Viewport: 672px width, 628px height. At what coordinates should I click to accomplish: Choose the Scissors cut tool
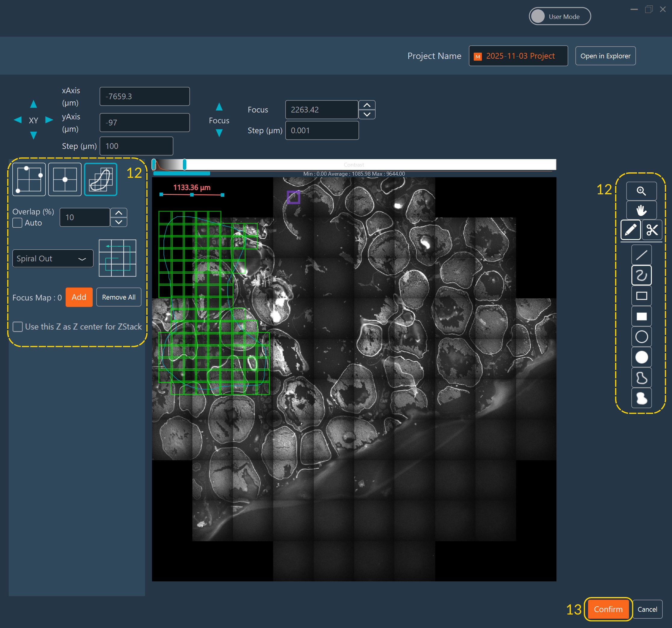pos(652,230)
